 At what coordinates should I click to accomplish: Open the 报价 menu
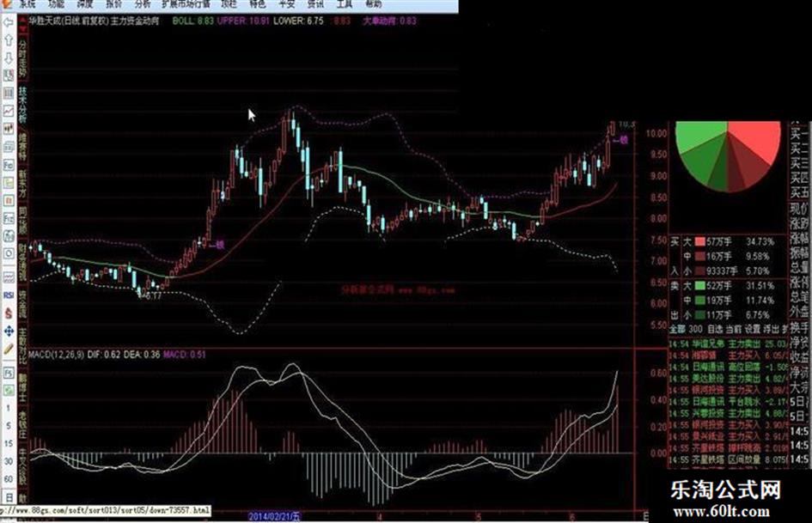click(x=113, y=4)
